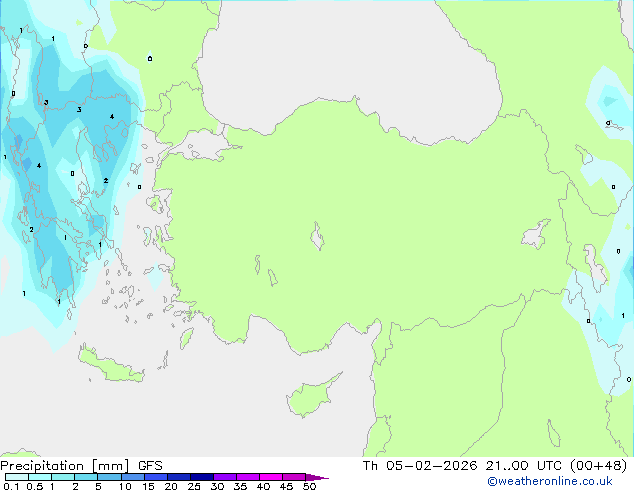Click the 0.1–0.5 mm palest legend swatch
The height and width of the screenshot is (490, 634).
(17, 477)
